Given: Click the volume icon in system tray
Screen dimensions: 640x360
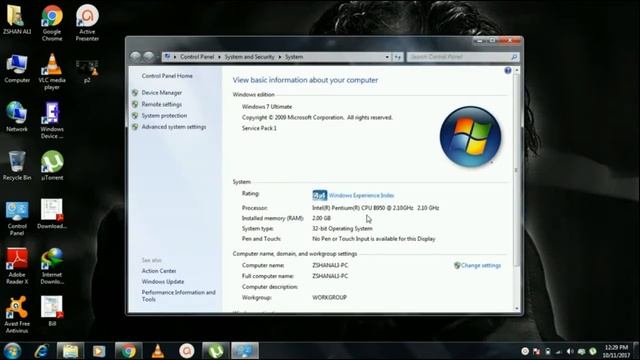Looking at the screenshot, I should (570, 351).
